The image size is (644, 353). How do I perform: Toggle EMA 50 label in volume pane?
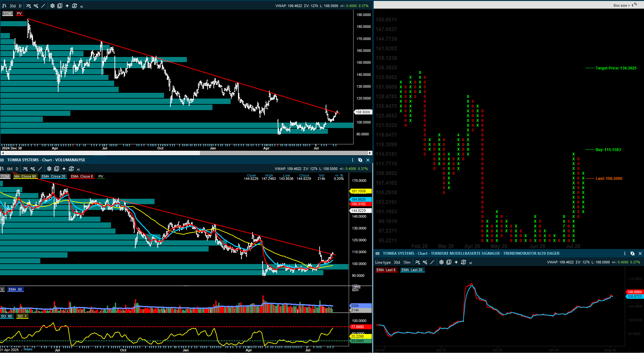coord(15,289)
